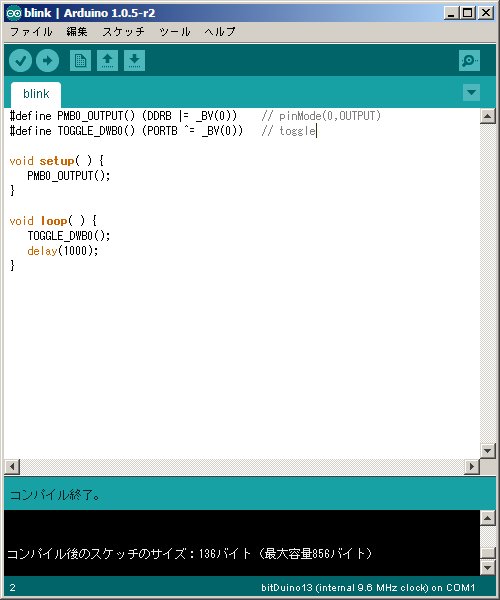
Task: Click horizontal scrollbar right arrow
Action: point(472,466)
